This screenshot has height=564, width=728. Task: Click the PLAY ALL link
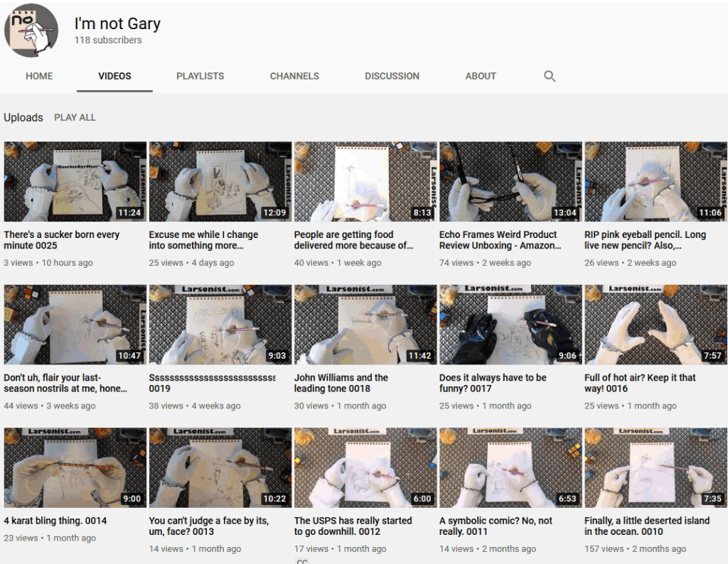[x=75, y=117]
